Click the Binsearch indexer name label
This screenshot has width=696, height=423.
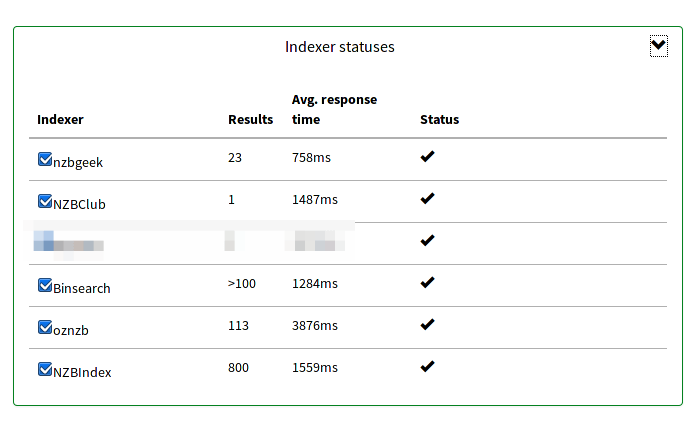click(x=82, y=289)
